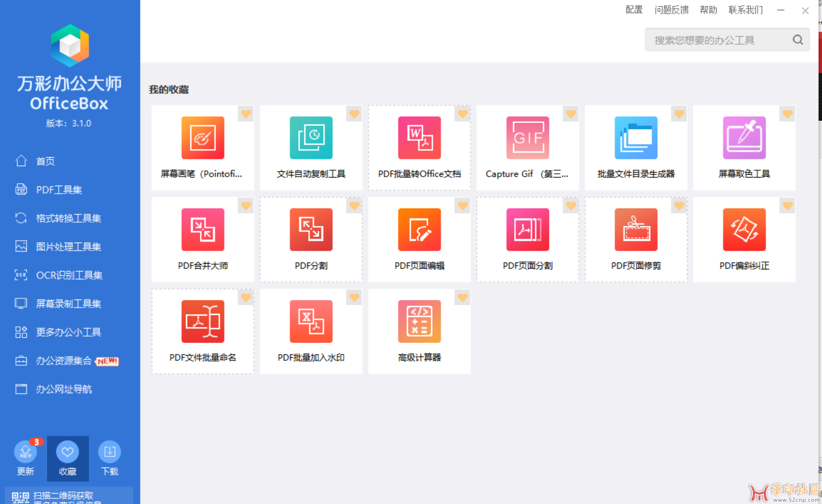Toggle heart on 批量文件目录生成器 card

click(679, 114)
